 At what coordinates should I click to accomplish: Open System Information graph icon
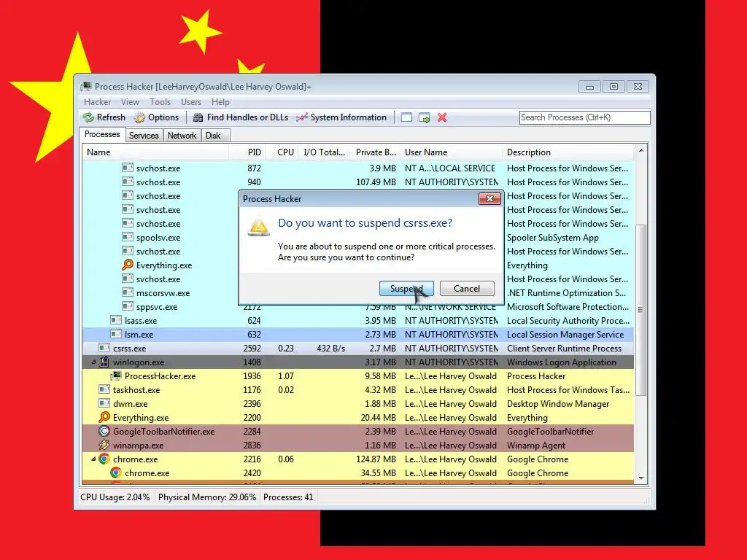(x=301, y=117)
